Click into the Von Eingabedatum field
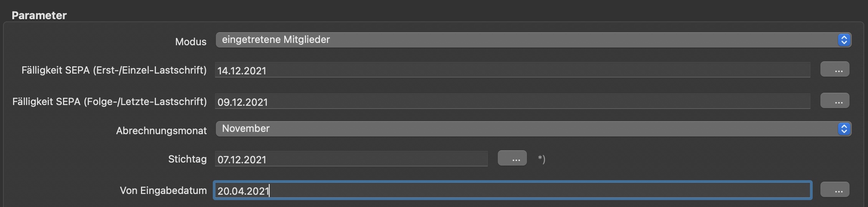The height and width of the screenshot is (207, 868). [512, 190]
